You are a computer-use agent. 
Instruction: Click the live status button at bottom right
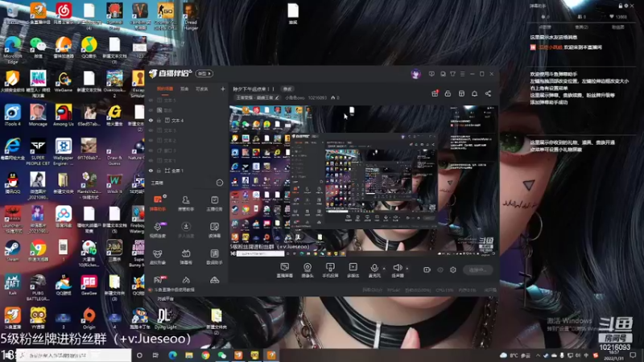[x=477, y=270]
